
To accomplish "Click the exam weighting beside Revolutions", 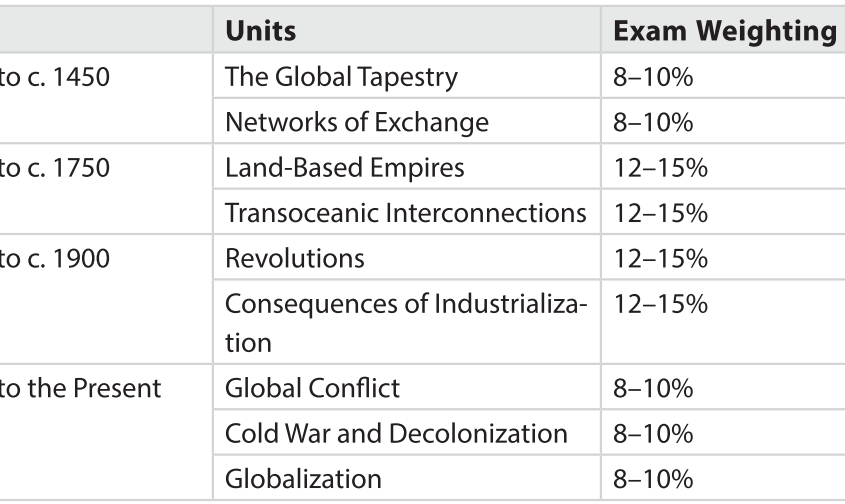I will [660, 259].
